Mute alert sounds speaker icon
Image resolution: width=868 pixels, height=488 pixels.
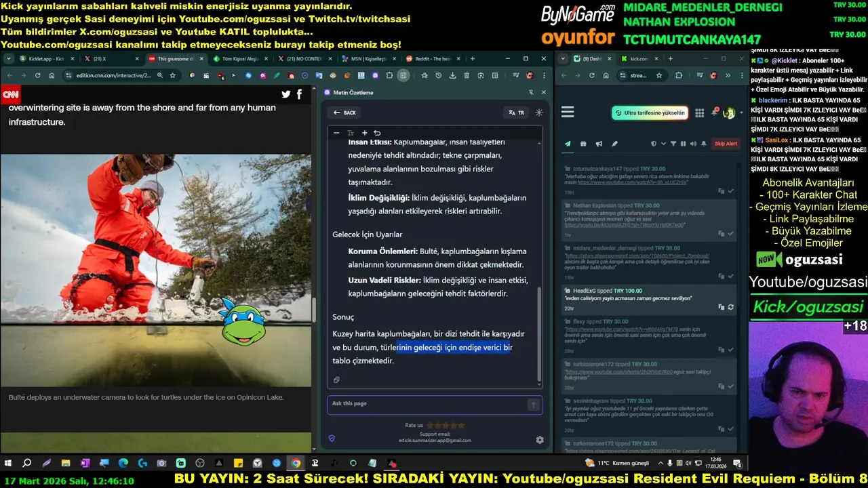(693, 144)
